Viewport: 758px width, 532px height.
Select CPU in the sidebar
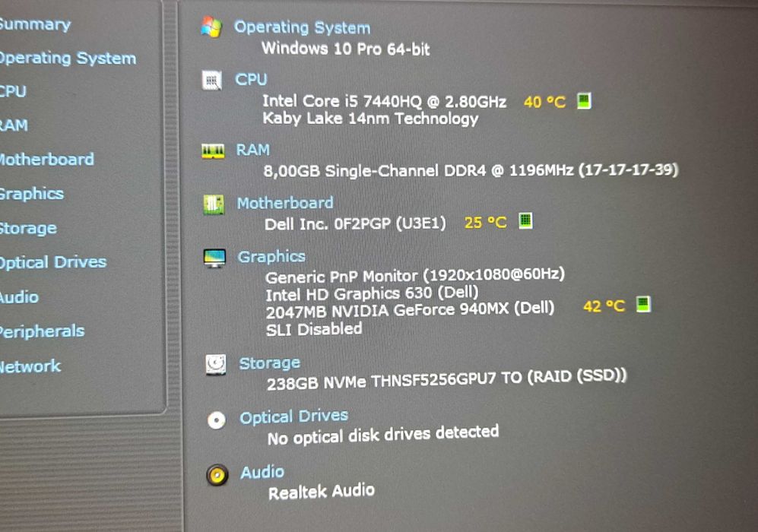(13, 91)
